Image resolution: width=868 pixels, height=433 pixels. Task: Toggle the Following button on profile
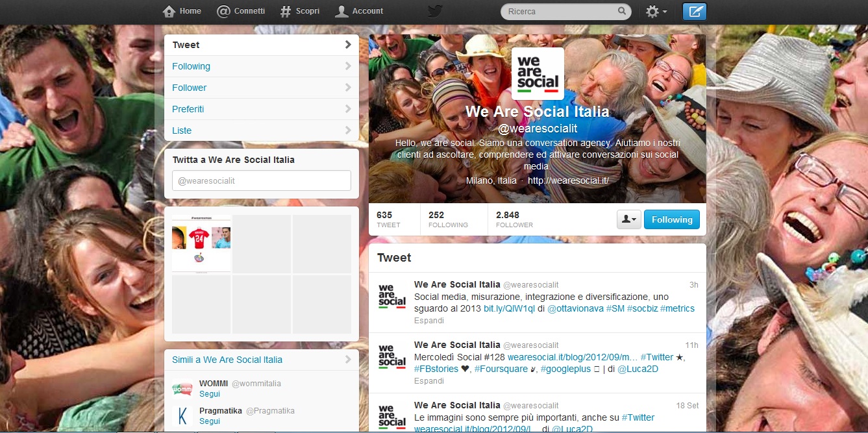pos(671,219)
